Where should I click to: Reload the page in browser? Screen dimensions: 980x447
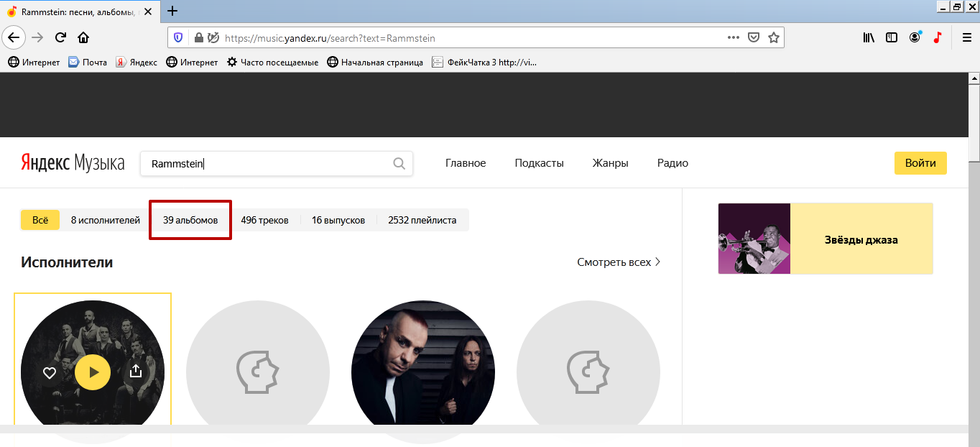(60, 37)
